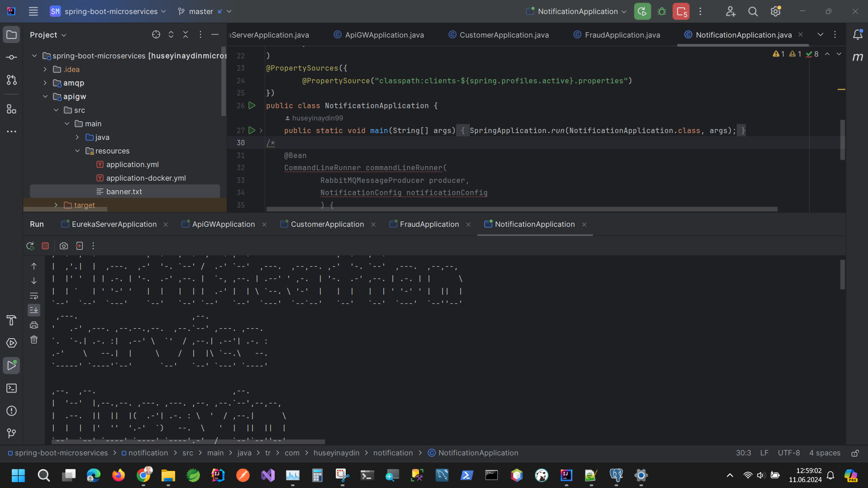
Task: Select banner.txt in project tree
Action: click(125, 191)
